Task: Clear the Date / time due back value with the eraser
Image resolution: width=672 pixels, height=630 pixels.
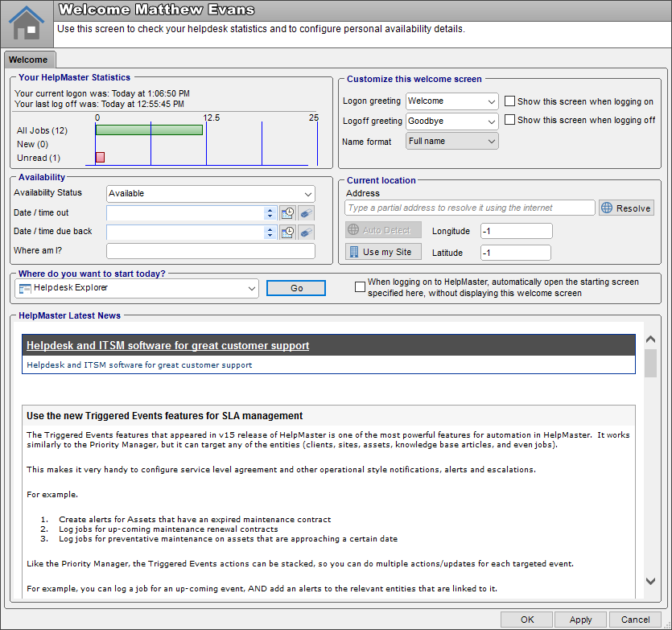Action: pos(306,233)
